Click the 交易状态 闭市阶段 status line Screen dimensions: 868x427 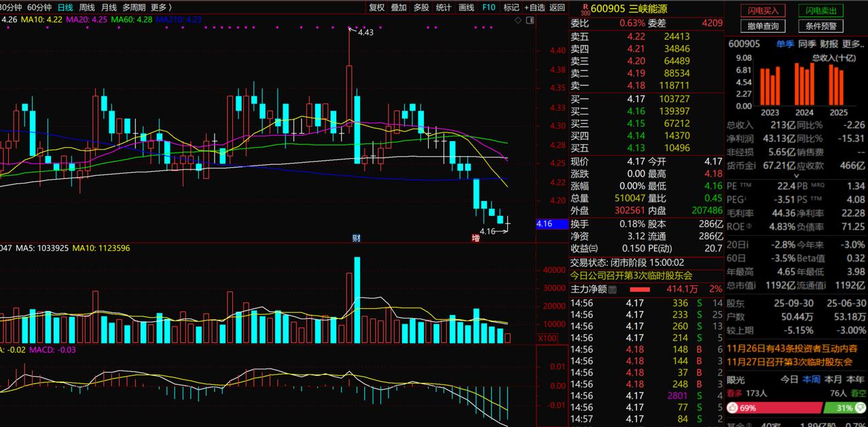point(627,263)
